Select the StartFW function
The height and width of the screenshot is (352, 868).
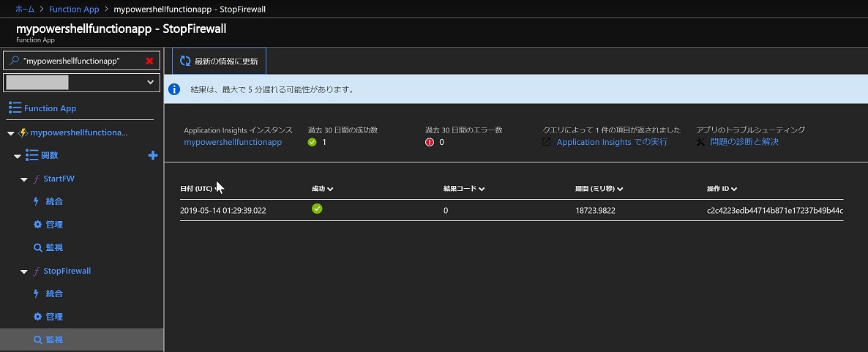click(59, 179)
